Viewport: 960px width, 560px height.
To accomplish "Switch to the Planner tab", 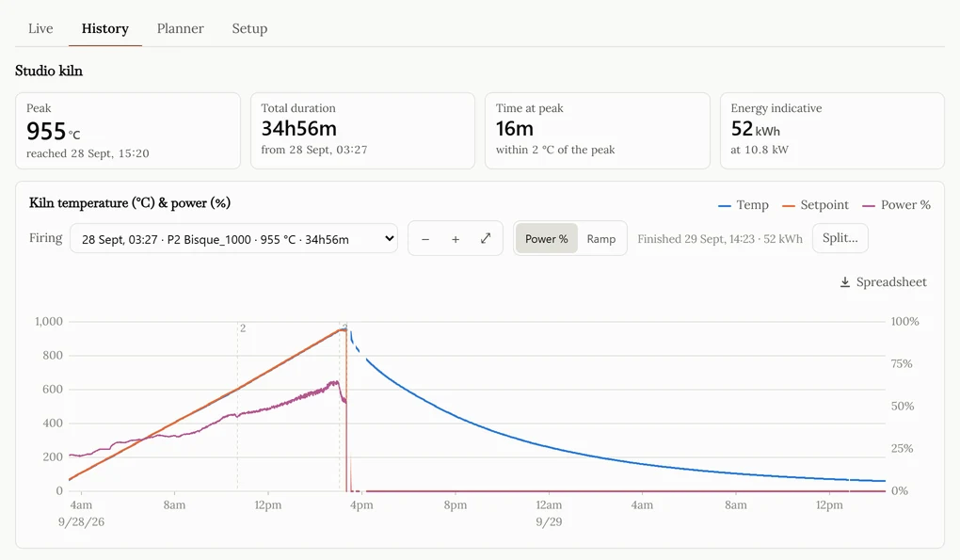I will [x=181, y=29].
